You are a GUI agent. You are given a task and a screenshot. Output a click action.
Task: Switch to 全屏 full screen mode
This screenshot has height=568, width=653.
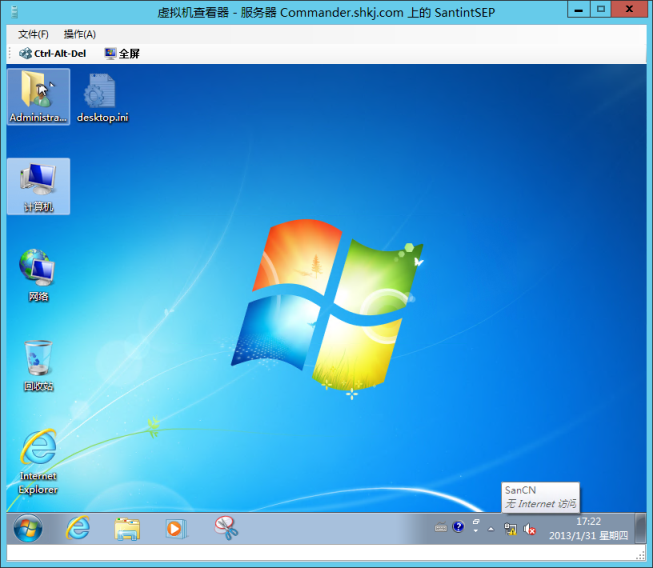pos(122,54)
